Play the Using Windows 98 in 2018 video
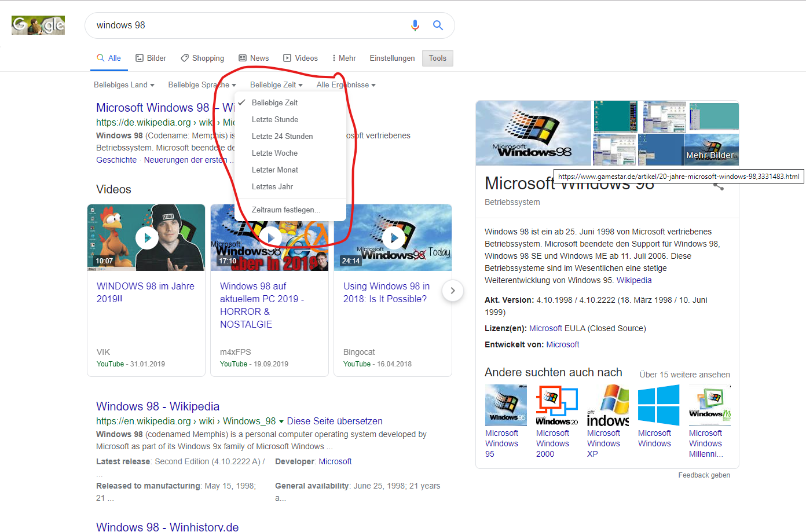Image resolution: width=806 pixels, height=532 pixels. [393, 237]
